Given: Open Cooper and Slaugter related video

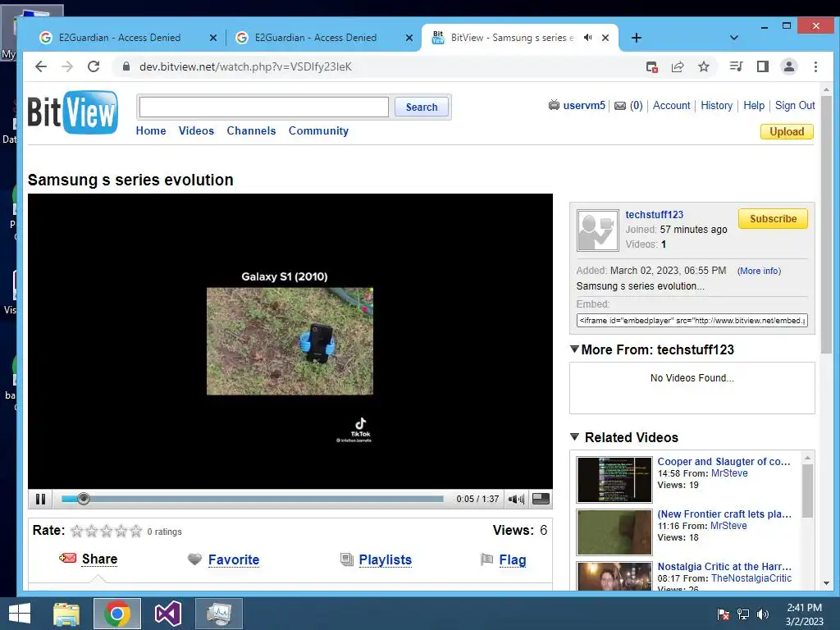Looking at the screenshot, I should pyautogui.click(x=724, y=462).
